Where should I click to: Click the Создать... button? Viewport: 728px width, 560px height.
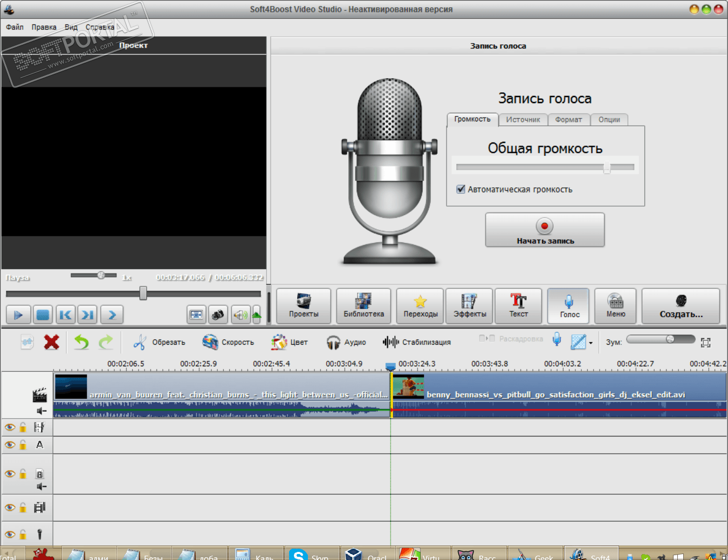681,306
